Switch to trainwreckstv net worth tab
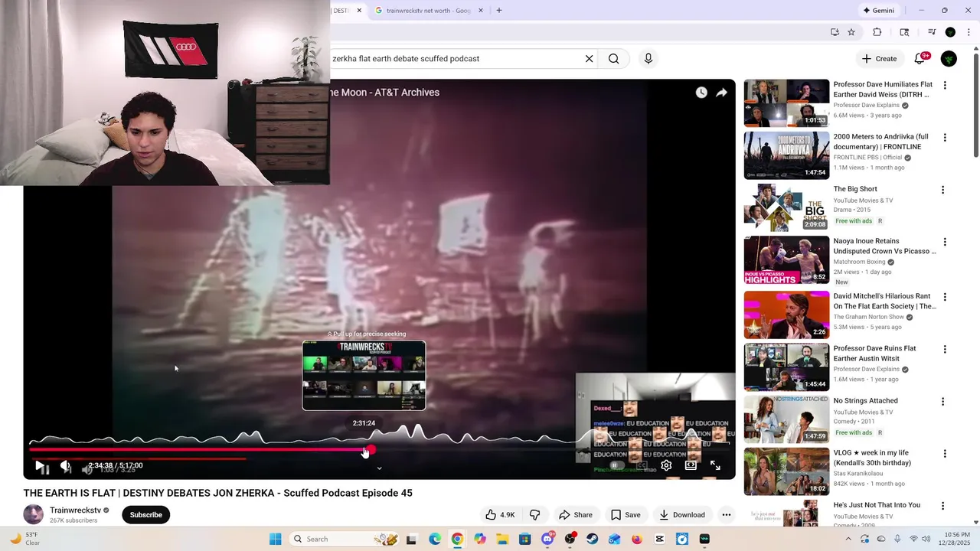This screenshot has width=980, height=551. point(426,11)
